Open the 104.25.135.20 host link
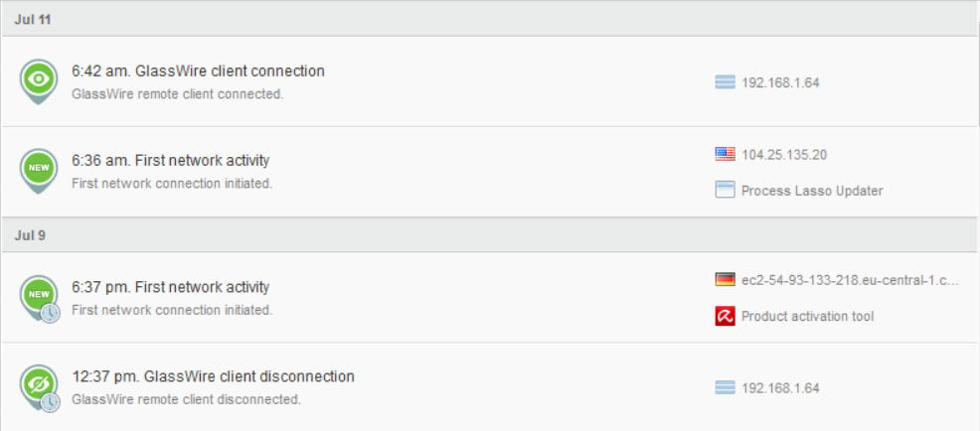980x431 pixels. click(x=784, y=154)
